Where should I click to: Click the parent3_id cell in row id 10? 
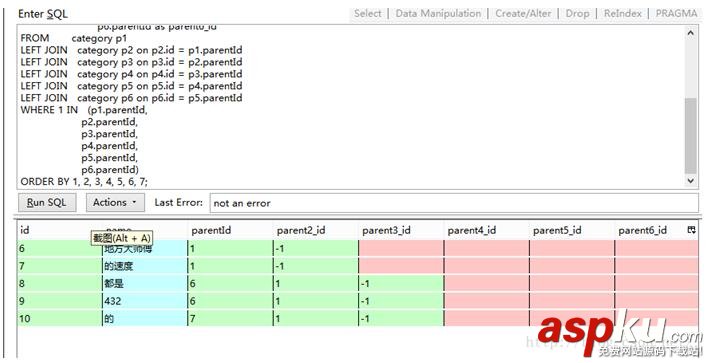tap(401, 318)
